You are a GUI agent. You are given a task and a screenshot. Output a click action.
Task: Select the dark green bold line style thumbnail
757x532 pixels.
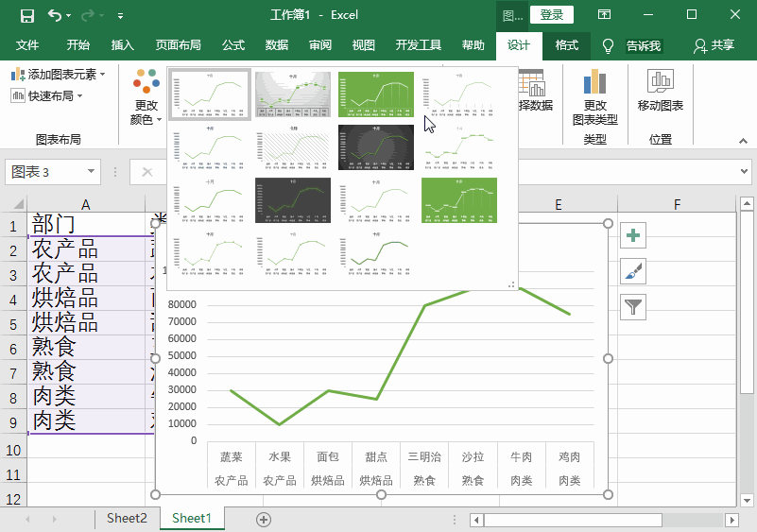[x=376, y=253]
